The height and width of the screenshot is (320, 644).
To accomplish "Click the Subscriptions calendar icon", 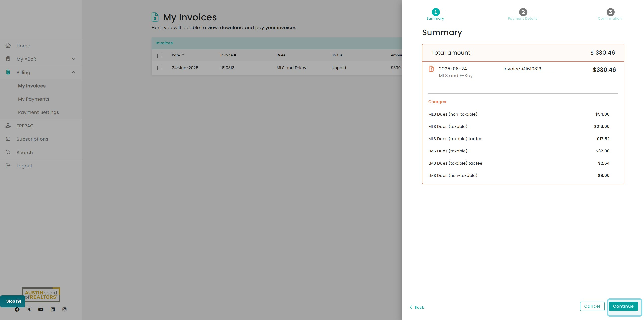I will tap(8, 139).
